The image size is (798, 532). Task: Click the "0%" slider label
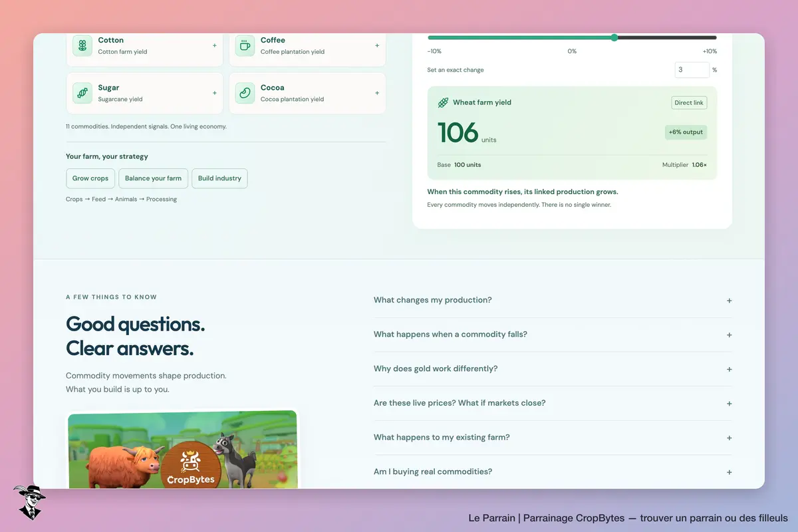click(x=572, y=51)
